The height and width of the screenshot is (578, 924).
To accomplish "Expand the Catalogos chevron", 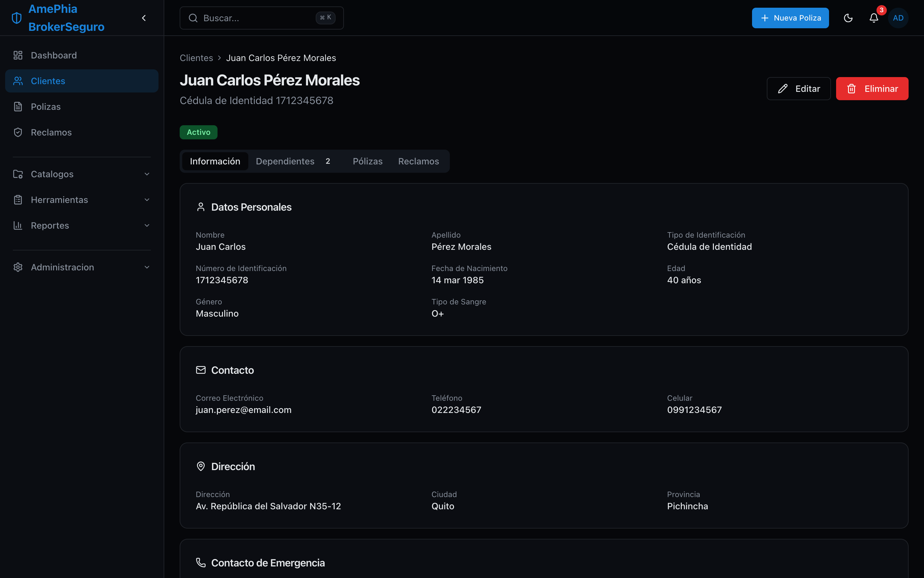I will [x=147, y=174].
